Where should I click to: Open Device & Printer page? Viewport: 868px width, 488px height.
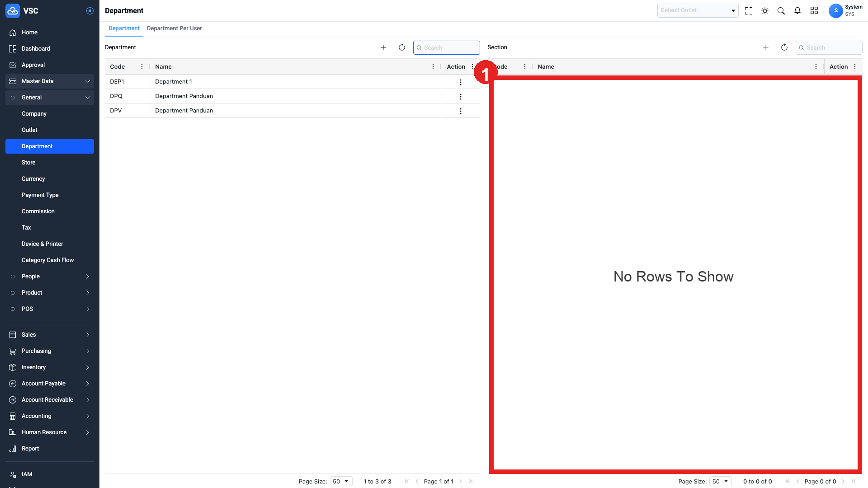pos(50,244)
